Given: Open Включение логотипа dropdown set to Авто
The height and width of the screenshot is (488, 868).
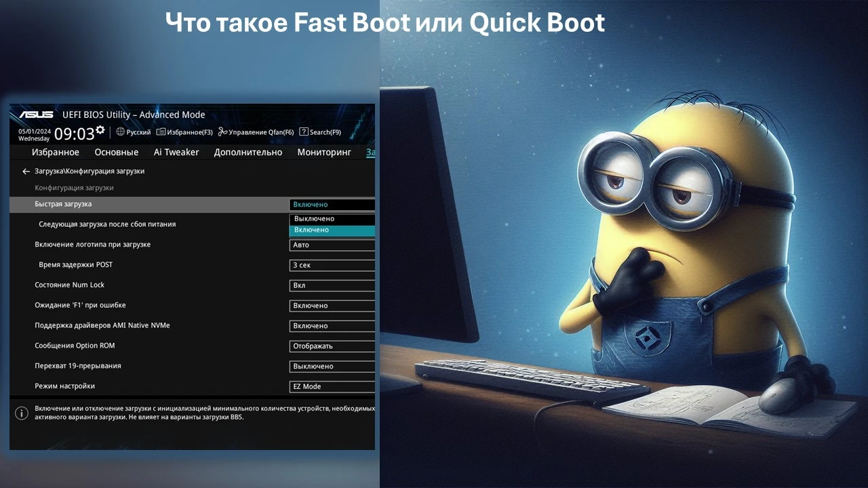Looking at the screenshot, I should coord(332,245).
